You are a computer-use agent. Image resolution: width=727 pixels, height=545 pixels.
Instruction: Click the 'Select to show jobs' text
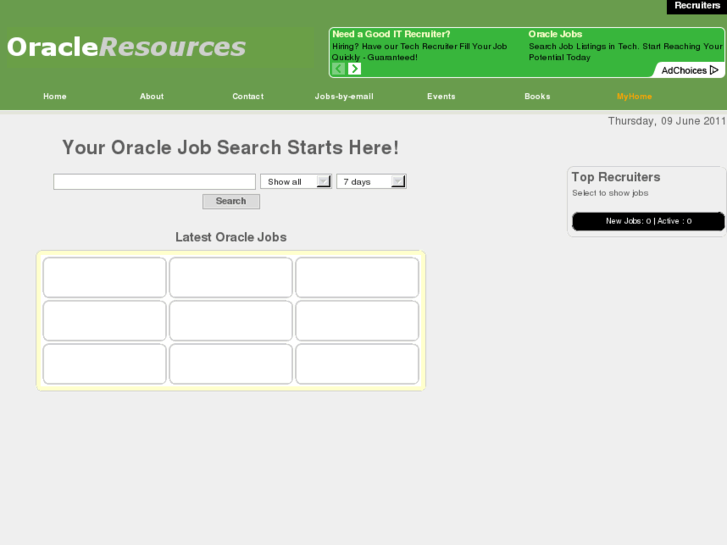coord(610,193)
